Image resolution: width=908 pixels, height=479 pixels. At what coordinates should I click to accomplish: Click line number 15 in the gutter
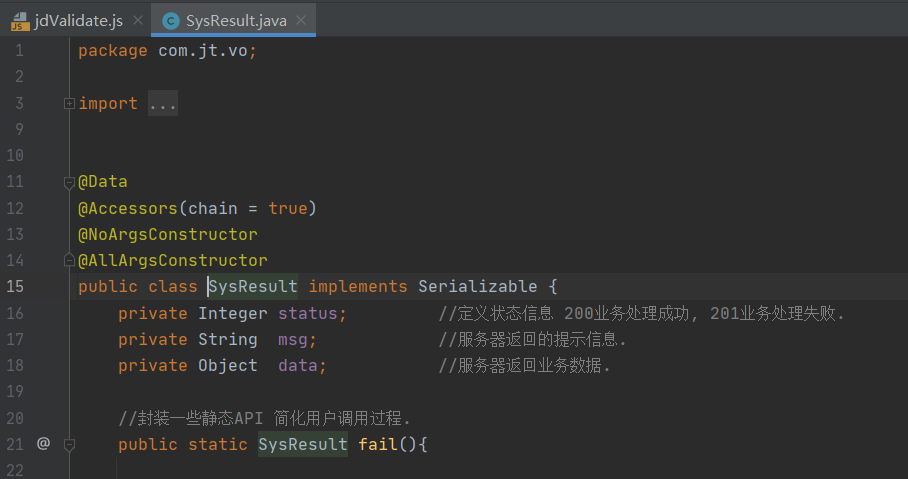(x=15, y=287)
